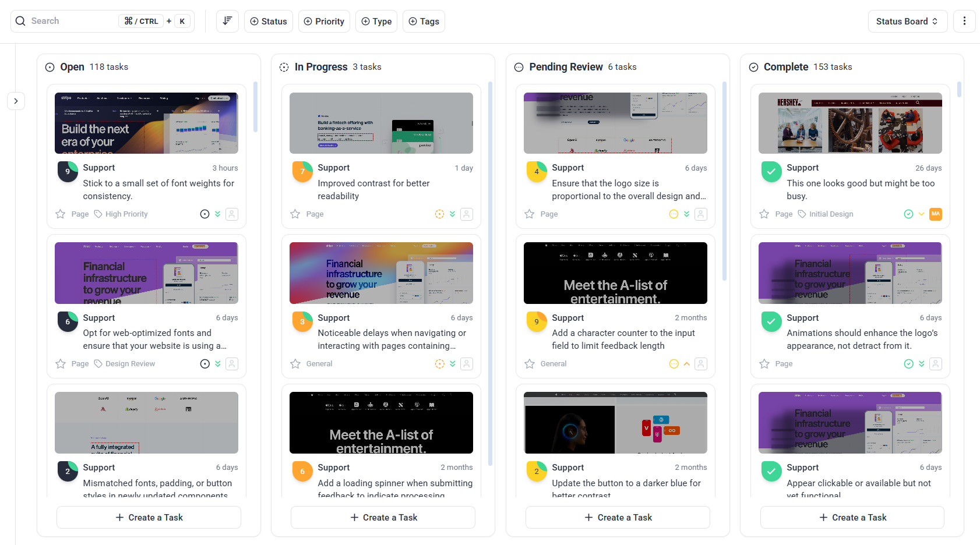Open the Stripe 'Build the next era' thumbnail
The image size is (980, 545).
tap(146, 123)
